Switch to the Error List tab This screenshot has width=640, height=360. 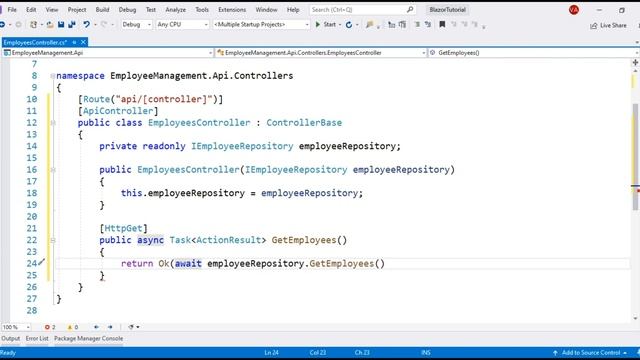(37, 338)
